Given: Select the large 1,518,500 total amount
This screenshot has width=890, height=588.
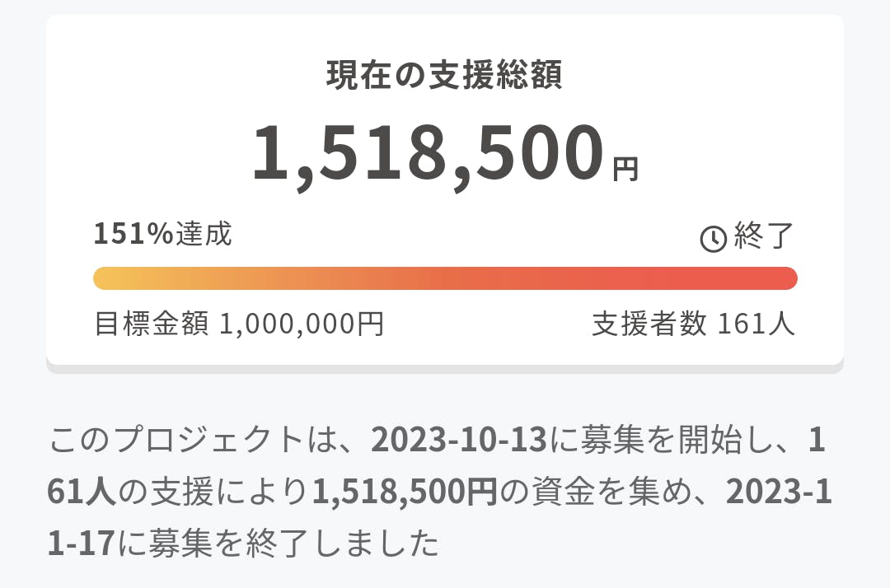Looking at the screenshot, I should [x=427, y=152].
